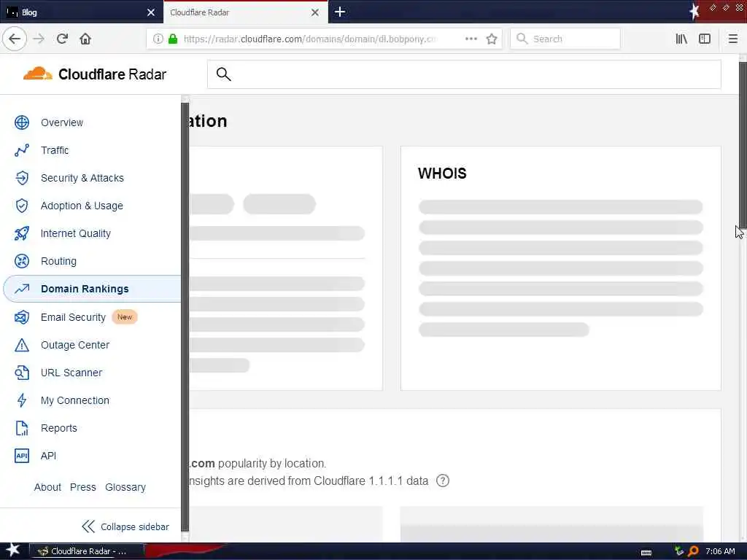Open a new tab with the plus button
The height and width of the screenshot is (560, 747).
point(340,12)
